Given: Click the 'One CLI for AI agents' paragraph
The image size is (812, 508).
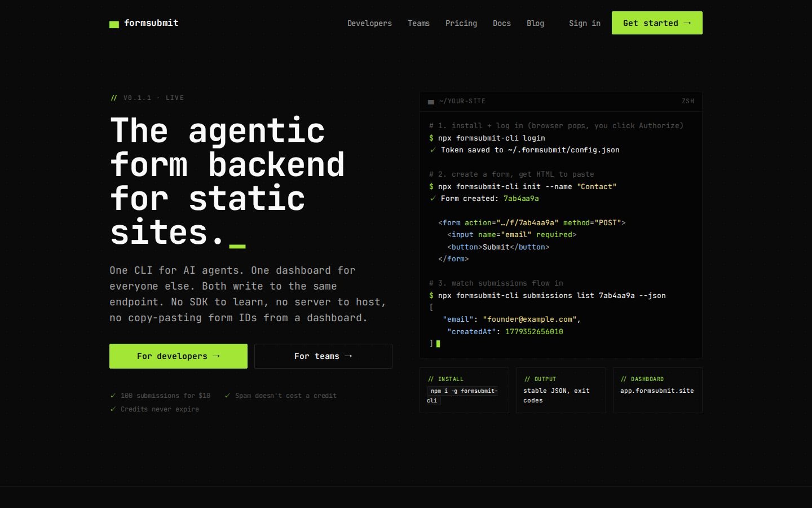Looking at the screenshot, I should tap(248, 294).
